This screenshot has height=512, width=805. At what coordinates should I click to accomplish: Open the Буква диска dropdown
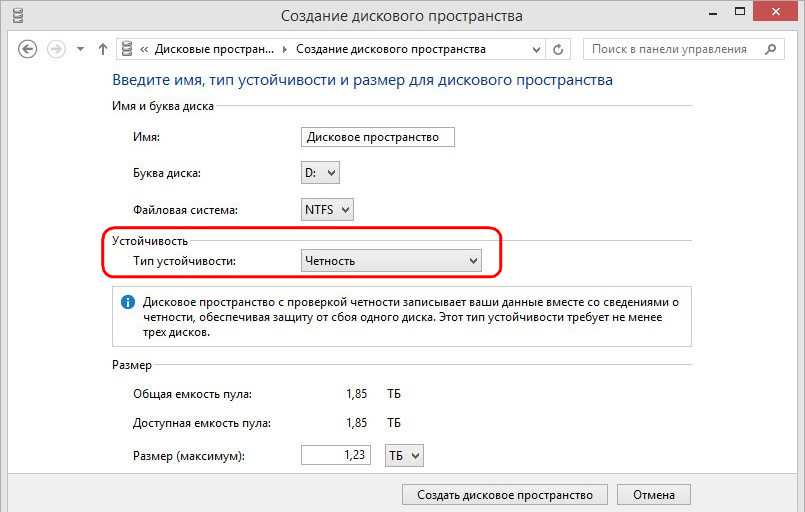321,173
